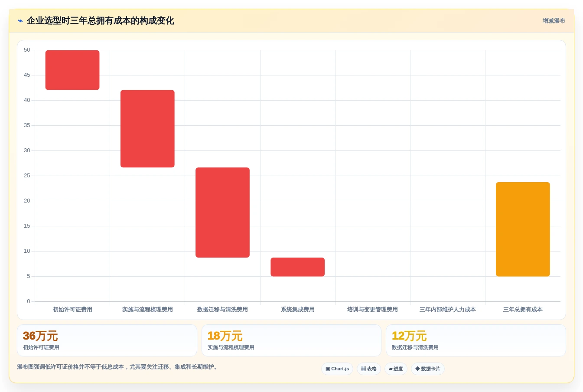Click the red bar for 数据迁移与清洗费用
Screen dimensions: 583x392
(222, 212)
